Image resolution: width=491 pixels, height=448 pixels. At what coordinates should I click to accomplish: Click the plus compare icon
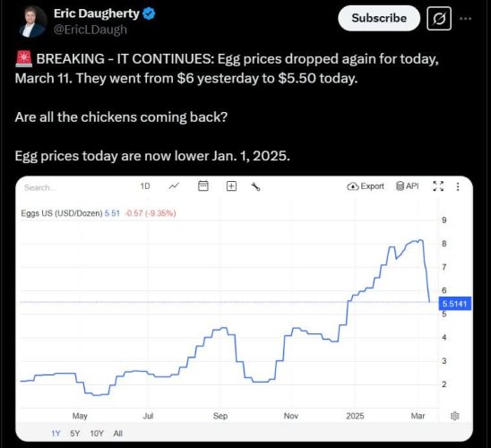231,186
